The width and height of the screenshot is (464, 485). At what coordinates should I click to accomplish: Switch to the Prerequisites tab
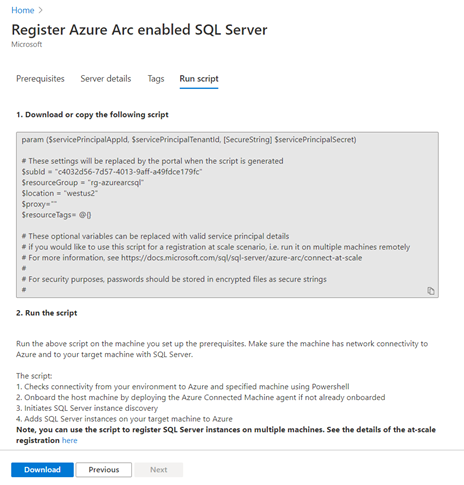[40, 79]
